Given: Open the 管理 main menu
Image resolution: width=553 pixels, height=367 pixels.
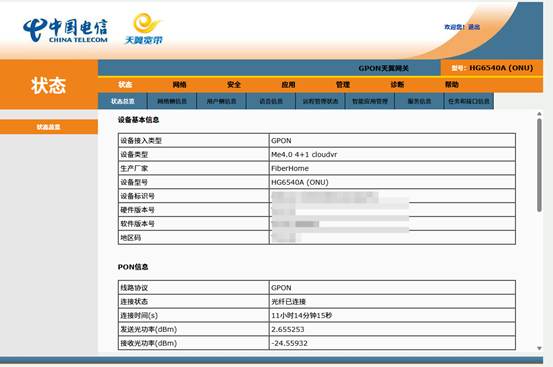Looking at the screenshot, I should click(x=343, y=85).
